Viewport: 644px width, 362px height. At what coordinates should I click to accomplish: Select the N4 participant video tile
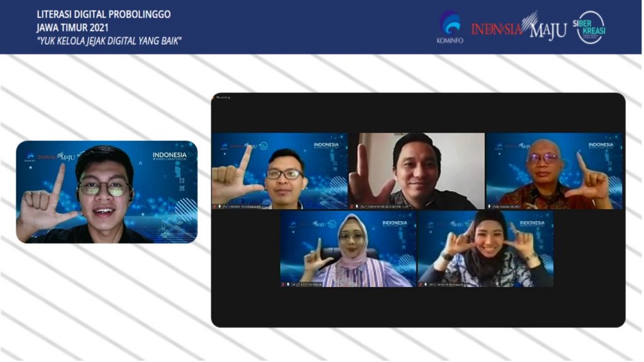554,170
